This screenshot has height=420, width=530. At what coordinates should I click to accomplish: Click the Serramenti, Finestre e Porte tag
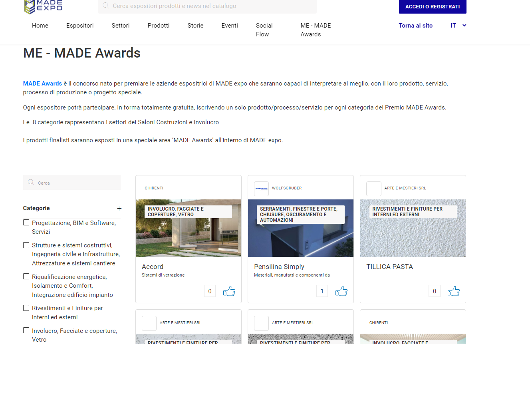301,215
